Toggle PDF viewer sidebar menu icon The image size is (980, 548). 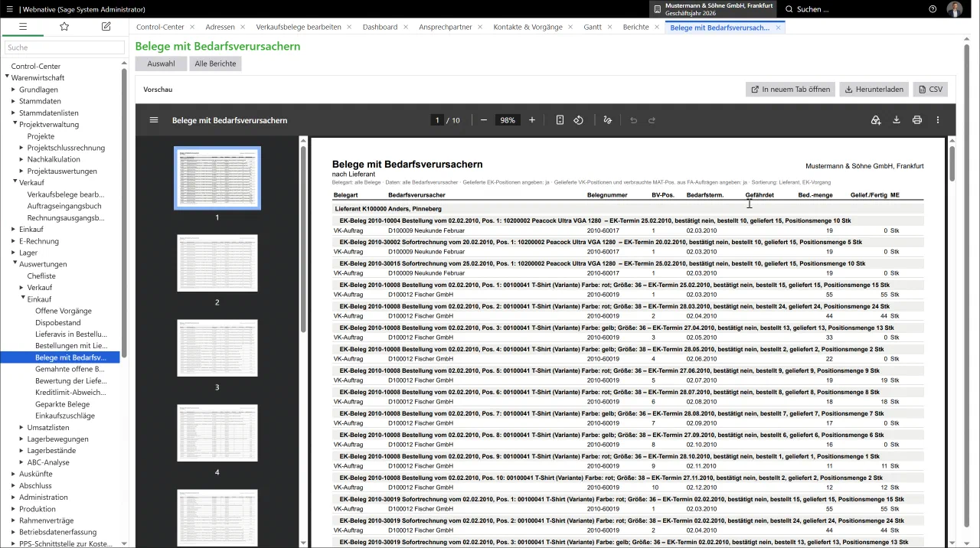154,120
